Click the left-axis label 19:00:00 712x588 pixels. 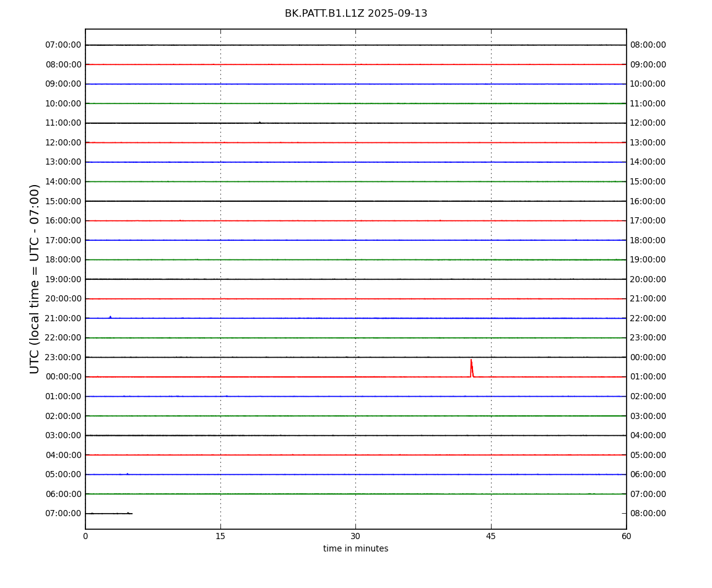[63, 279]
